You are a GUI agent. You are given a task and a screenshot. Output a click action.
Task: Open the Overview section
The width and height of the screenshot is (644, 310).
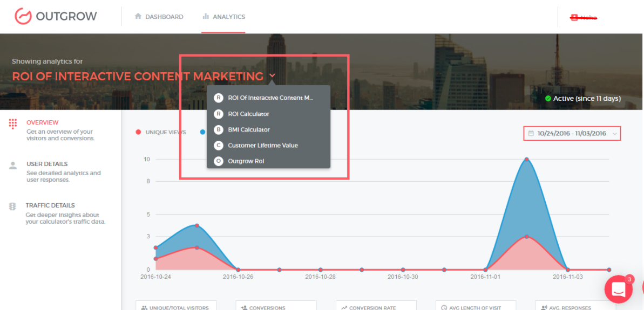60,130
